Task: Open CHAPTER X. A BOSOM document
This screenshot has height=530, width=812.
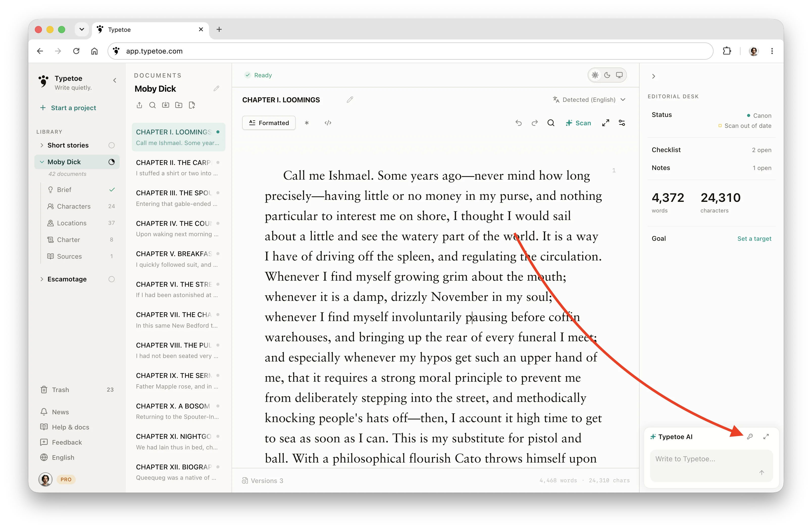Action: click(x=179, y=411)
